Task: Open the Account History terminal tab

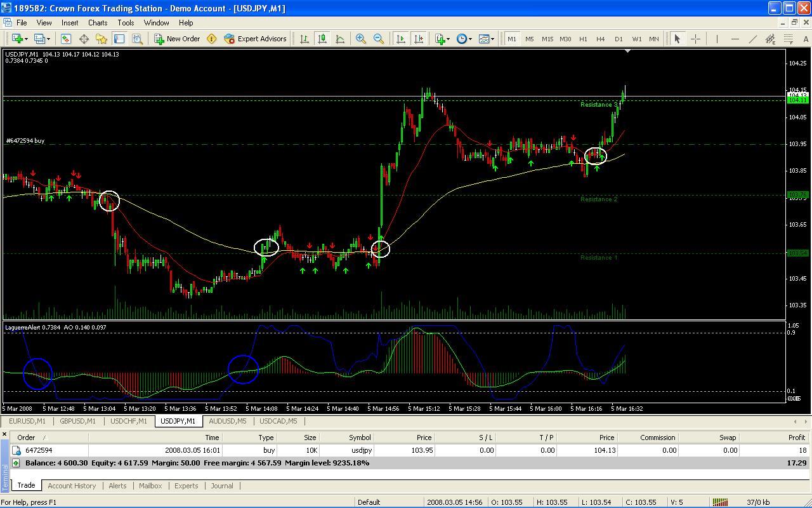Action: coord(72,486)
